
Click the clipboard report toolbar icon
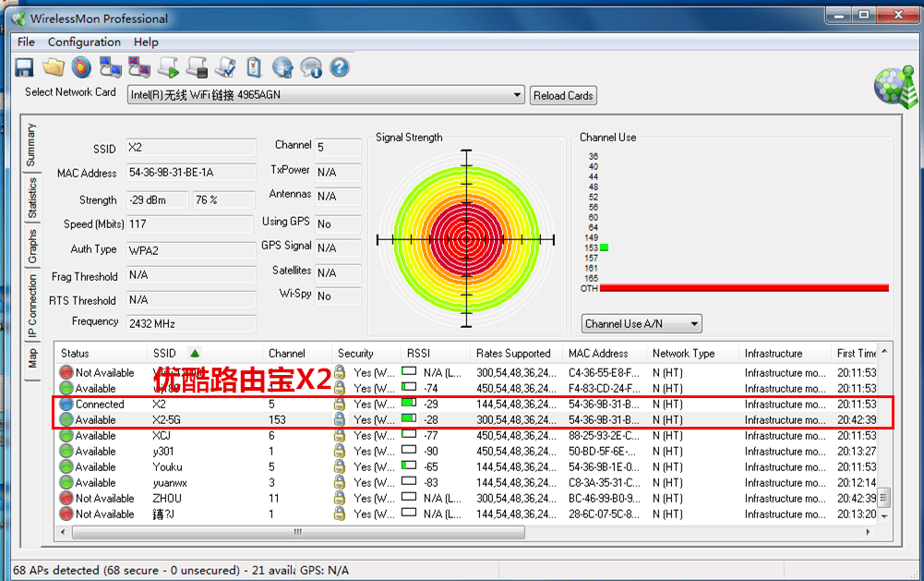[254, 67]
